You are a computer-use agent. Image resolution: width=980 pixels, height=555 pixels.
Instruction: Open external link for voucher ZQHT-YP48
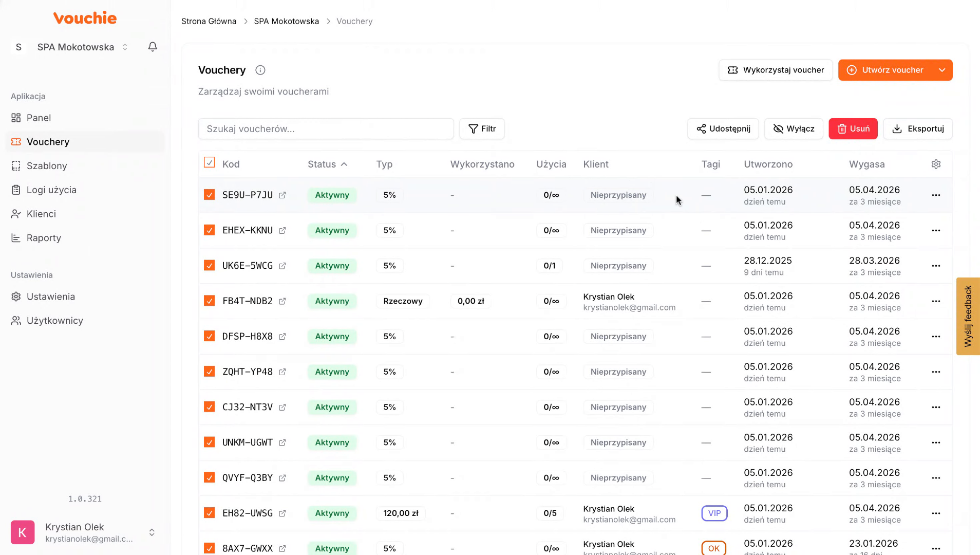click(x=282, y=372)
